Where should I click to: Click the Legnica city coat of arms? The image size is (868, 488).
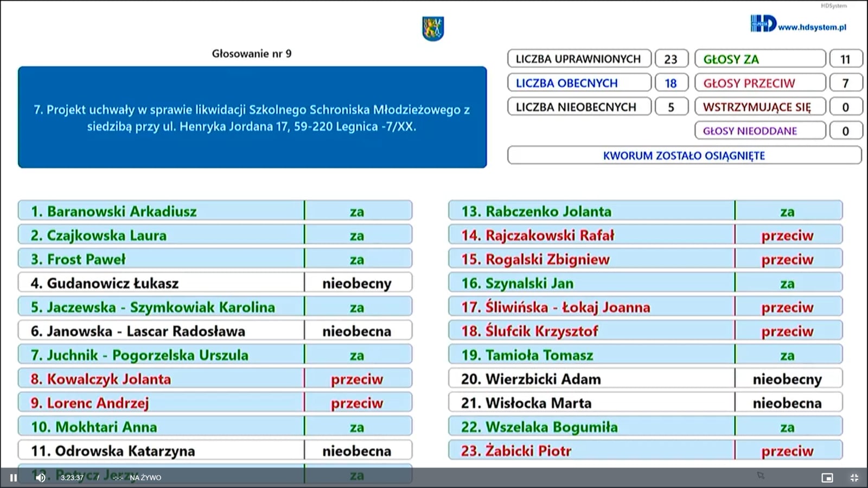(x=433, y=28)
